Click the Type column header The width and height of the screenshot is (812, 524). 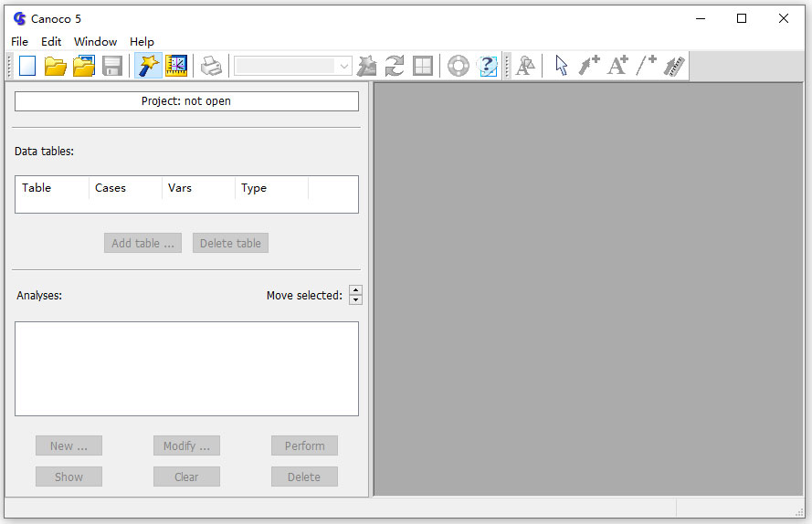tap(271, 188)
